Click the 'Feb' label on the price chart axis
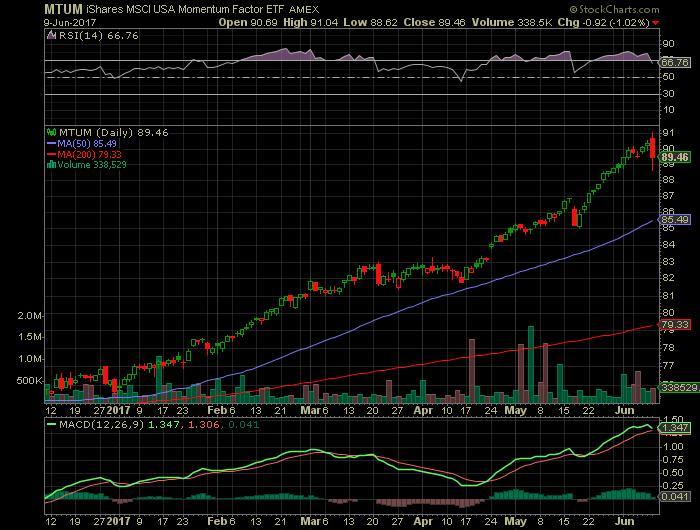The width and height of the screenshot is (700, 530). 217,410
